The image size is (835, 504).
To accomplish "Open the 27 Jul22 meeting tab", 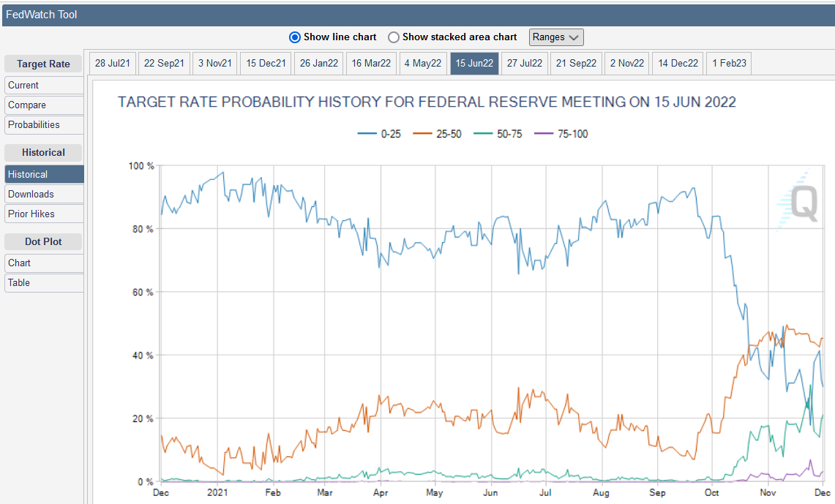I will (525, 64).
